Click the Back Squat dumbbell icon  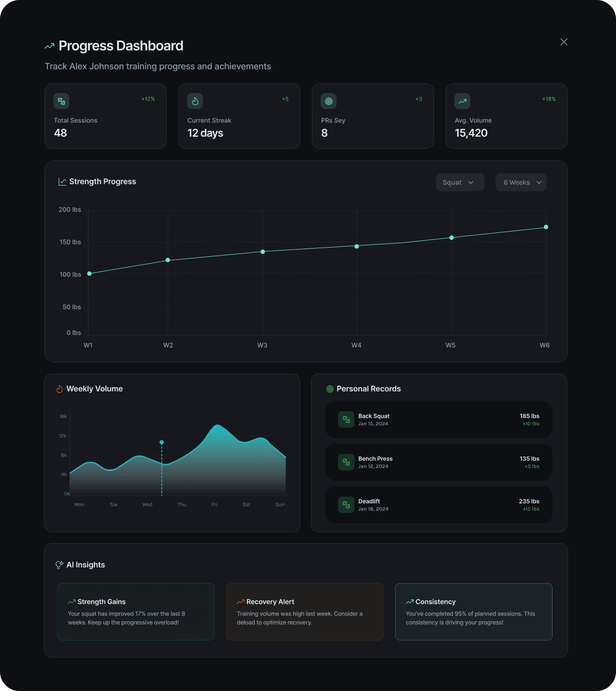346,420
